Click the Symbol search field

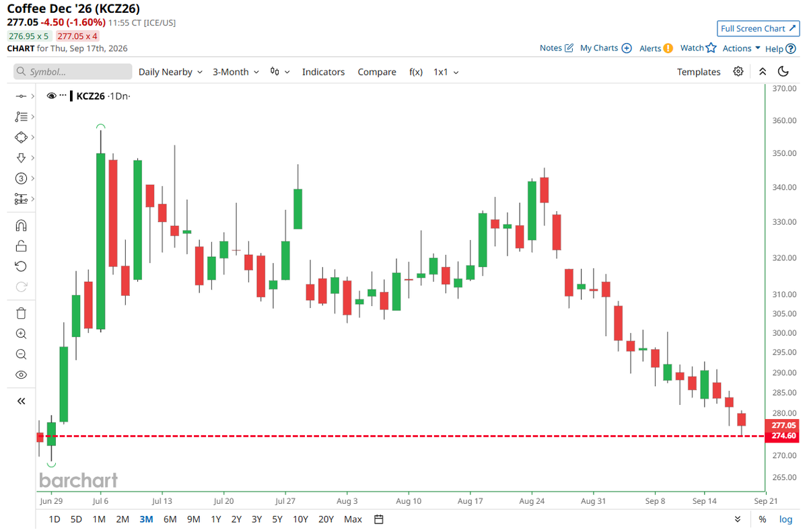tap(73, 71)
